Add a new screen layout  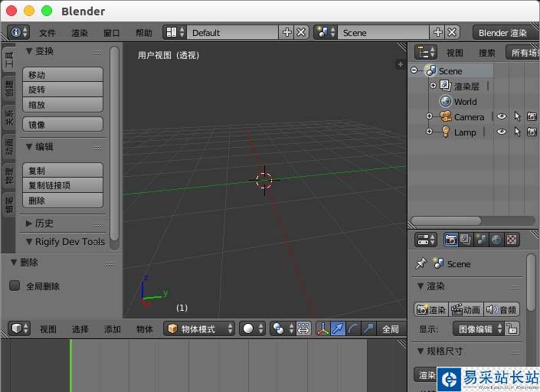coord(286,32)
